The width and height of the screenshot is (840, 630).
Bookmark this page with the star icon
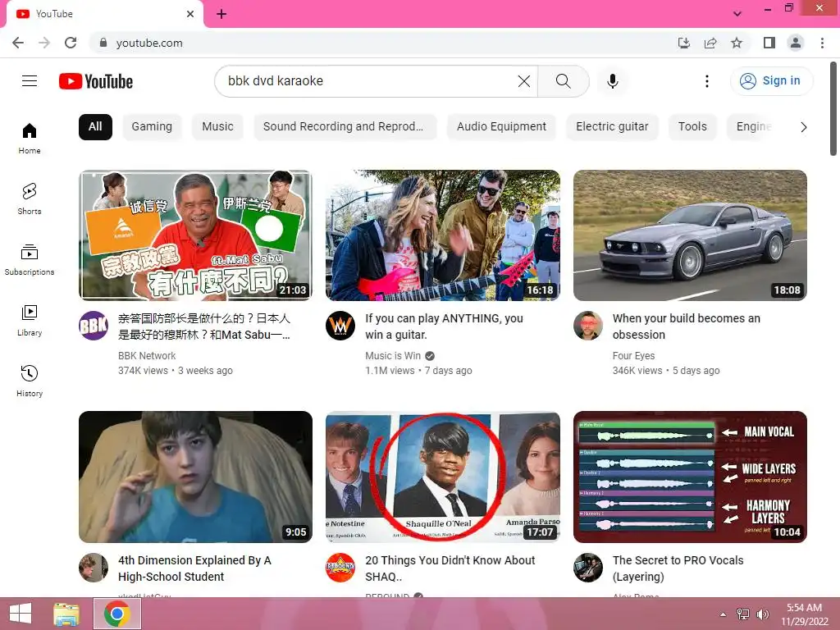coord(737,43)
